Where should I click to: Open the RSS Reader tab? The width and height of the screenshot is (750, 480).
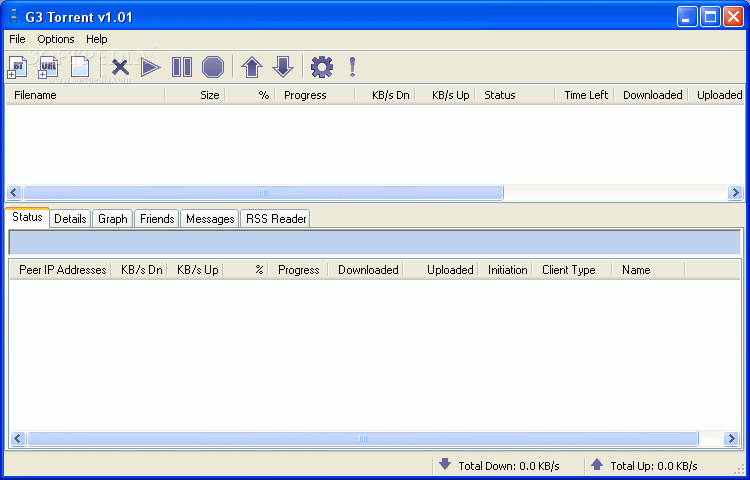pyautogui.click(x=276, y=219)
